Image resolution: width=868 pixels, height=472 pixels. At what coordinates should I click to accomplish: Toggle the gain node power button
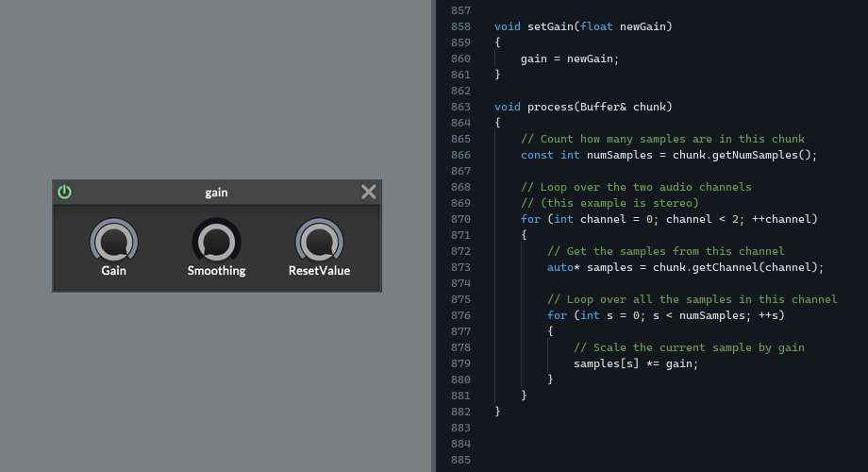coord(65,192)
